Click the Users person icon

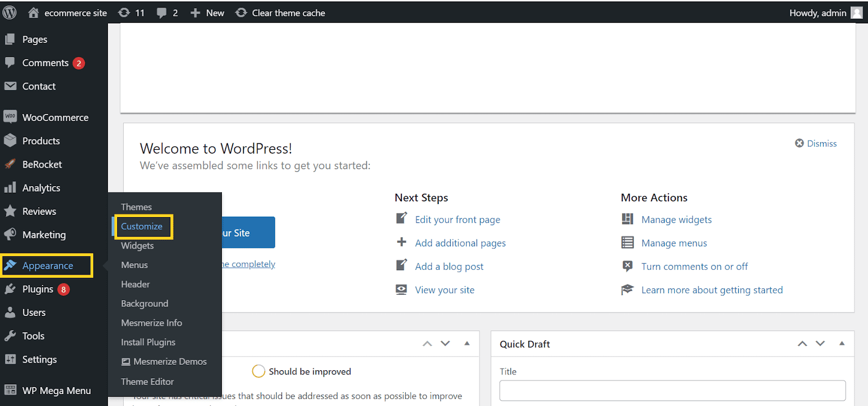[10, 313]
